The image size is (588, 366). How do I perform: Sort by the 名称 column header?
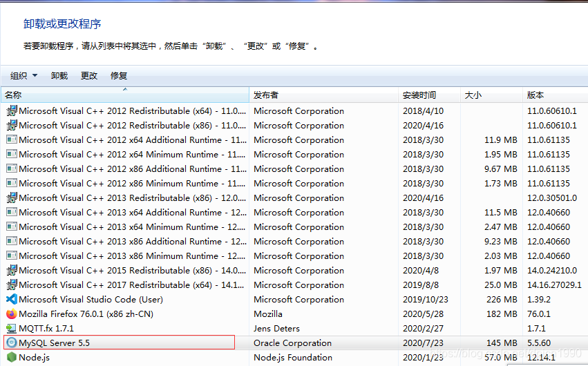pos(125,95)
